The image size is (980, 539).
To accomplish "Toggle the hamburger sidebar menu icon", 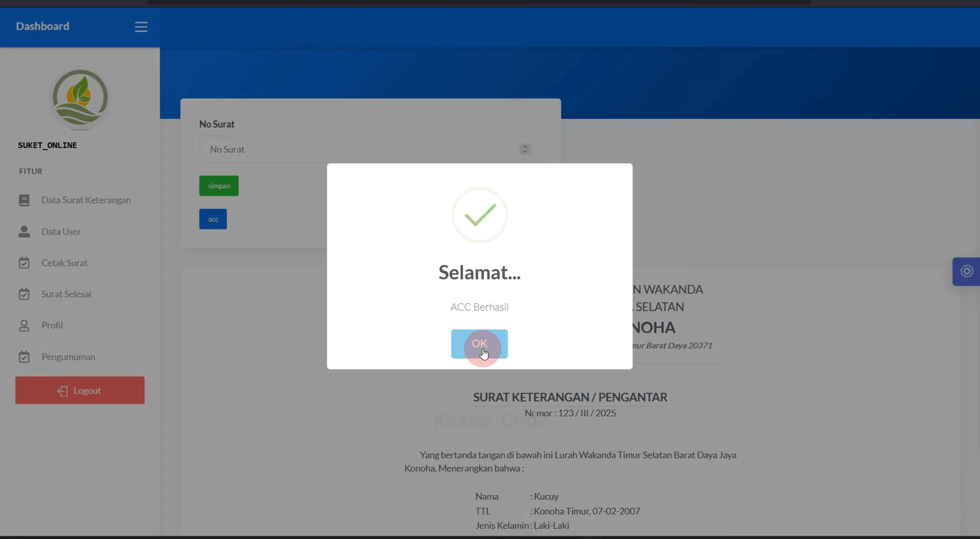I will (141, 27).
